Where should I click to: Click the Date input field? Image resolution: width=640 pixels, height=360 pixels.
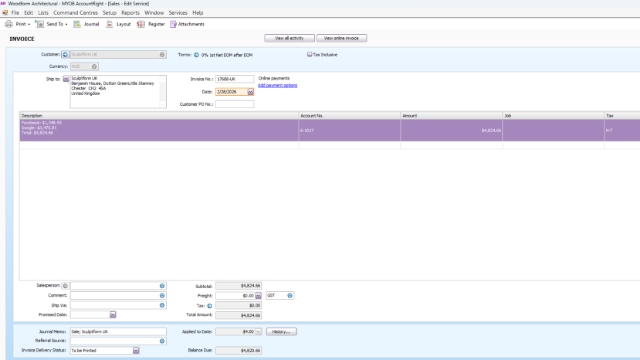coord(231,92)
